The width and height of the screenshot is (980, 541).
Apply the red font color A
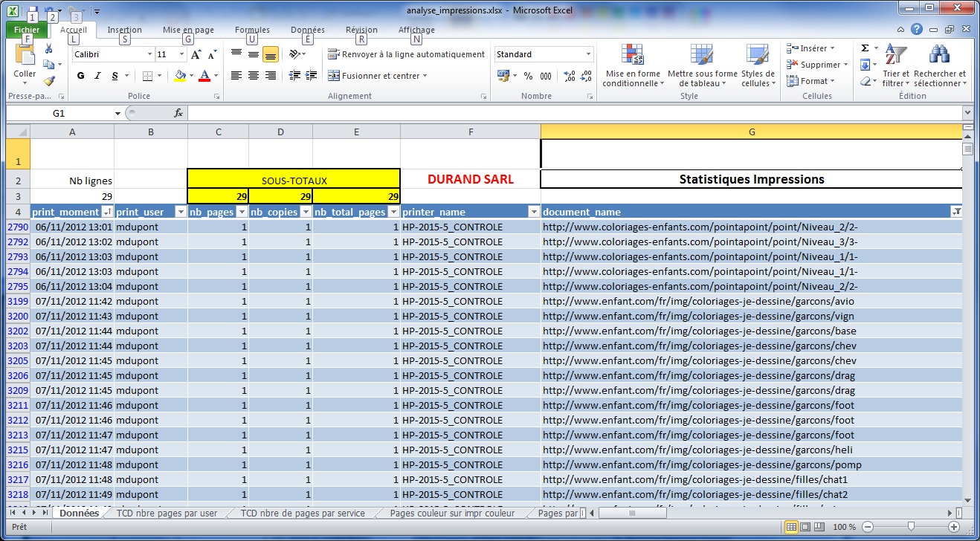[205, 76]
